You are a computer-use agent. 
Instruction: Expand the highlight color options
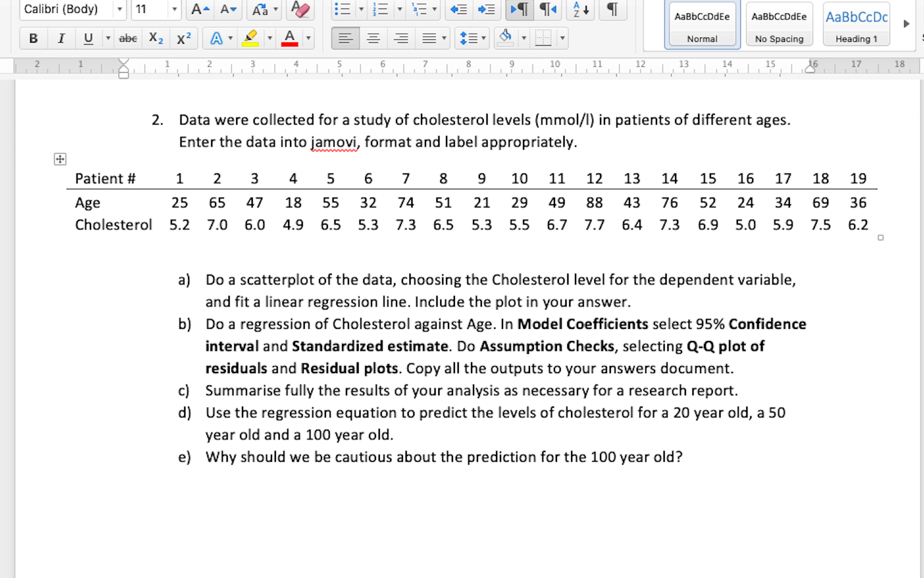(269, 39)
